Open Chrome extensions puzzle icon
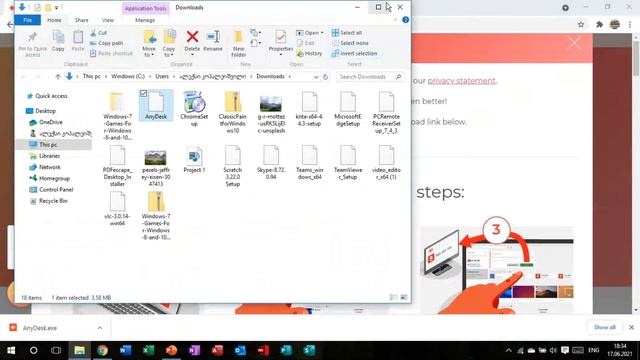This screenshot has height=360, width=640. coord(599,24)
